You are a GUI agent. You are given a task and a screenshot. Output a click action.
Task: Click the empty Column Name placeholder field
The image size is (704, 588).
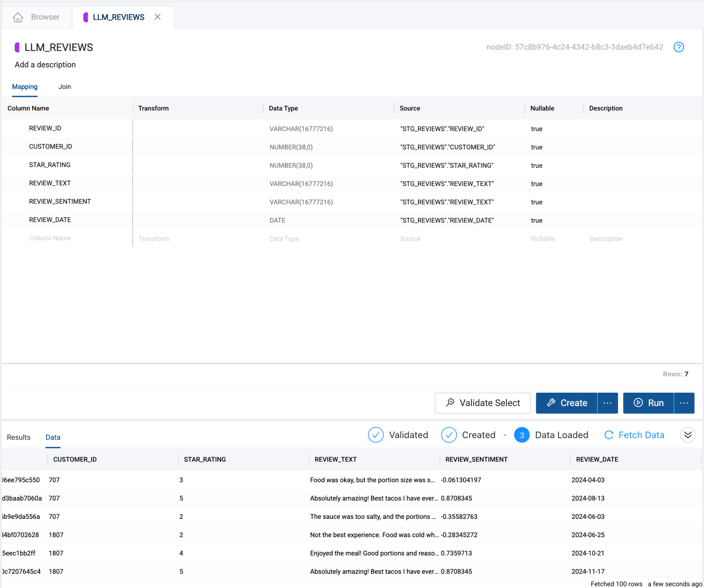pos(50,238)
